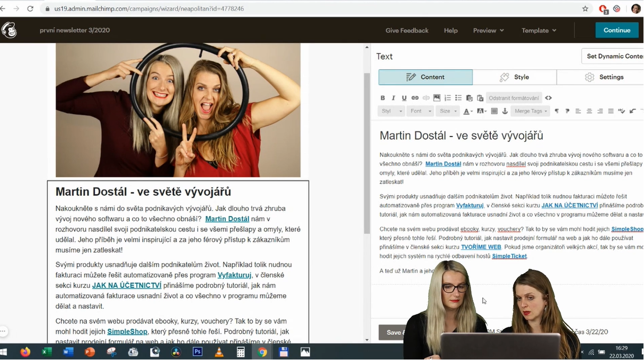The height and width of the screenshot is (360, 644).
Task: Insert a hyperlink with the link icon
Action: point(415,98)
